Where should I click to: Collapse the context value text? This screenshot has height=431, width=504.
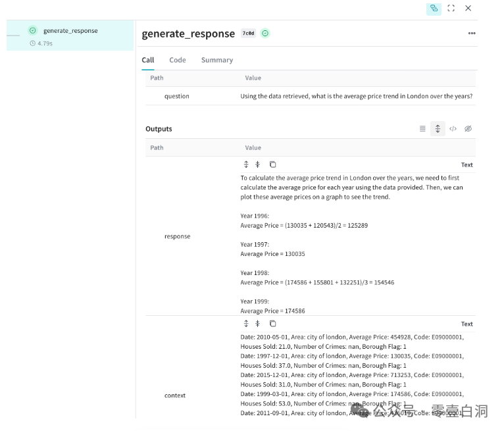pos(257,324)
